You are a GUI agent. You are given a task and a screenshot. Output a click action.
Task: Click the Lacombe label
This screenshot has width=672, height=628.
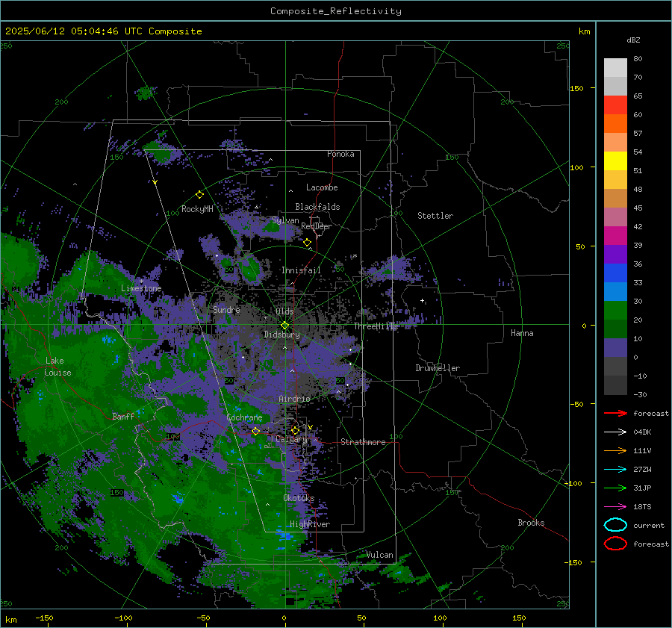(x=322, y=187)
